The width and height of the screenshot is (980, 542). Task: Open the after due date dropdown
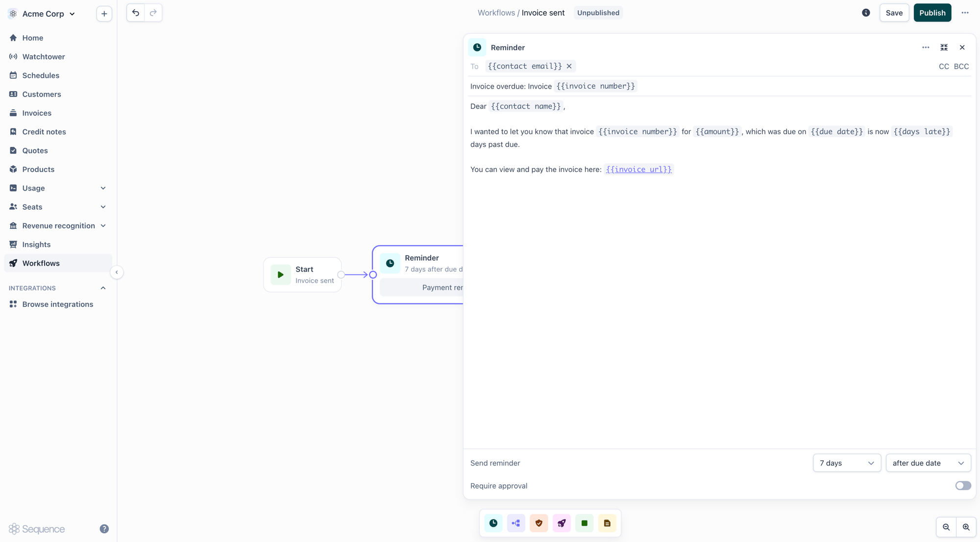click(928, 463)
